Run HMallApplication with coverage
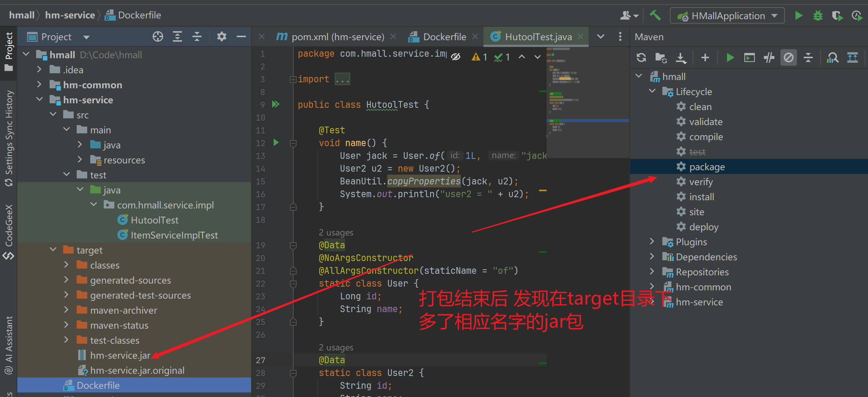The width and height of the screenshot is (868, 397). pyautogui.click(x=838, y=15)
